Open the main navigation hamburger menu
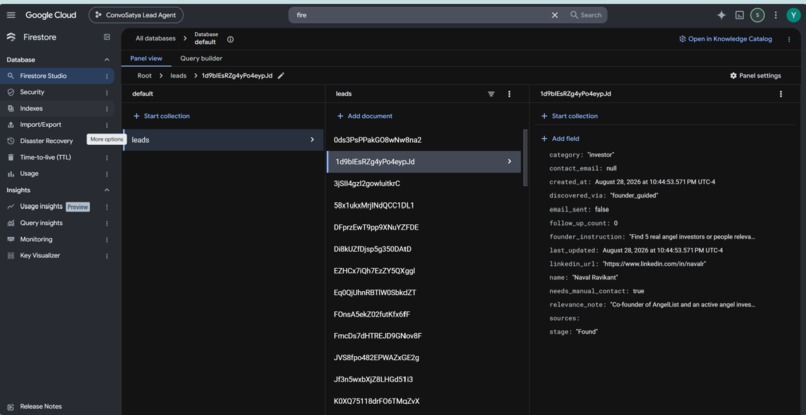Viewport: 806px width, 415px height. (x=11, y=15)
